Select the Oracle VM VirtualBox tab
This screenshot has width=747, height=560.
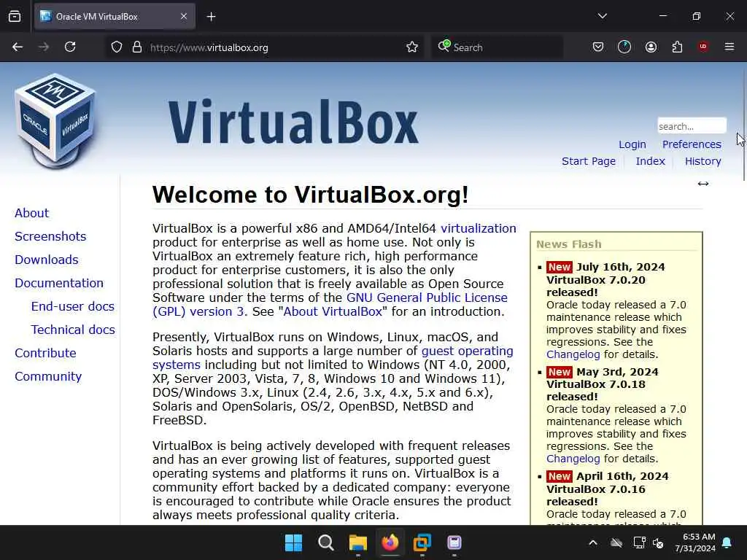coord(115,17)
